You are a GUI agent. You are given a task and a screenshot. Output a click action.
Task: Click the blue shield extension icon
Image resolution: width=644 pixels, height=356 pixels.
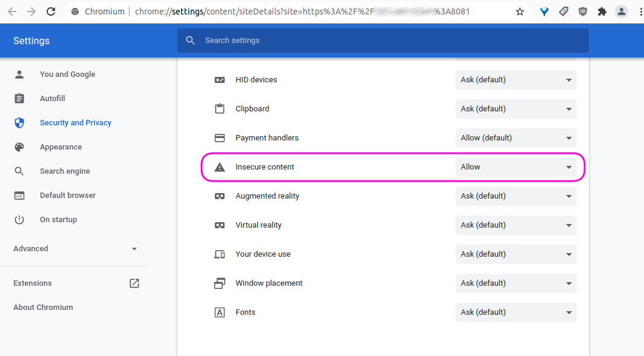(544, 11)
